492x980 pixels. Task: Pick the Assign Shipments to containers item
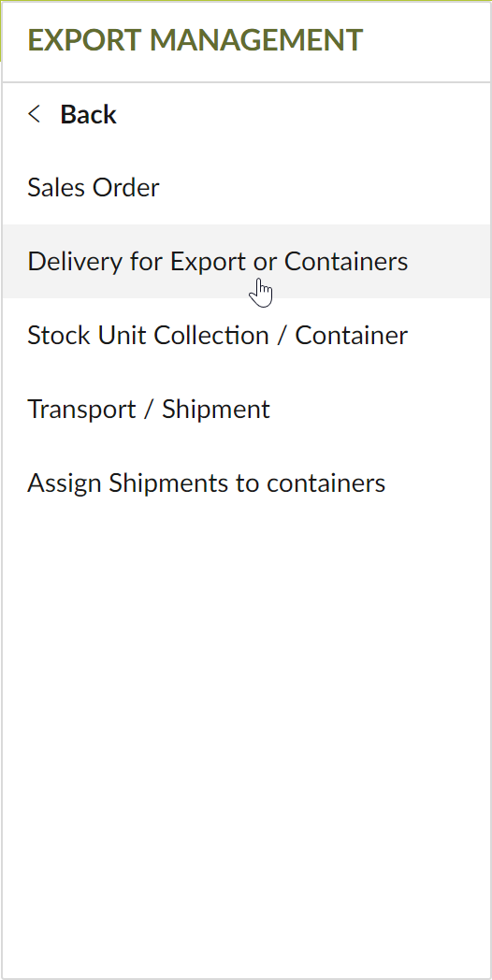pos(207,483)
